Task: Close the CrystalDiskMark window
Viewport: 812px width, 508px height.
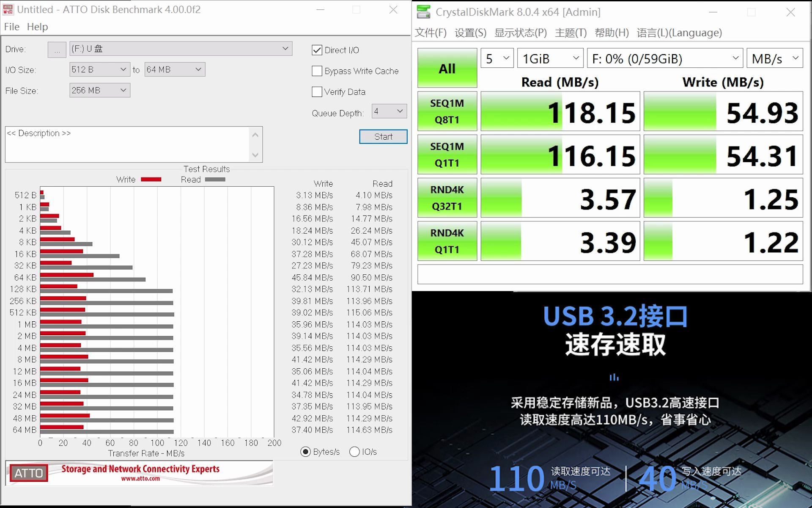Action: pos(790,12)
